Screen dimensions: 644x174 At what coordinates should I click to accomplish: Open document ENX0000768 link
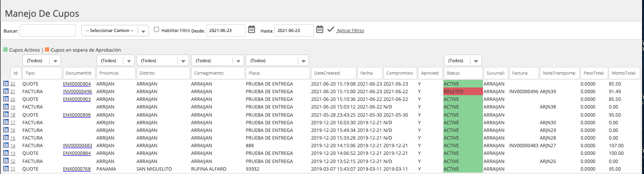[x=77, y=169]
